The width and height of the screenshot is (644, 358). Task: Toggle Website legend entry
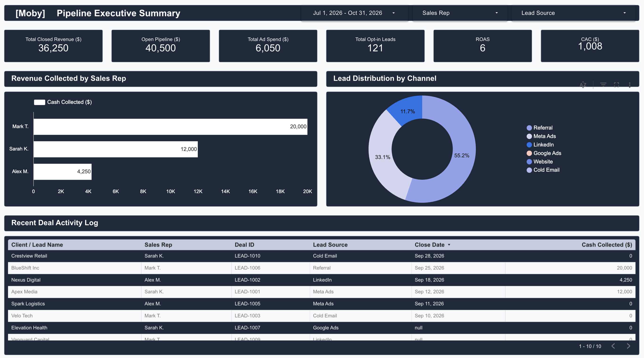(x=540, y=162)
